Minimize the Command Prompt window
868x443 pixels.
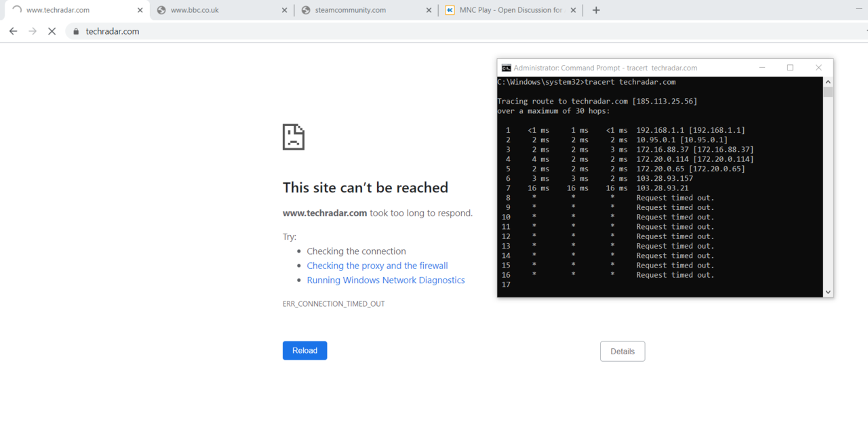click(762, 68)
